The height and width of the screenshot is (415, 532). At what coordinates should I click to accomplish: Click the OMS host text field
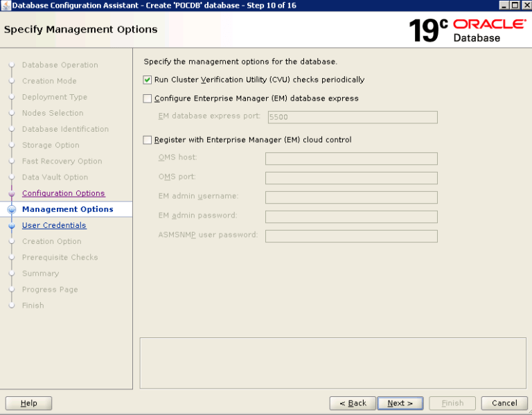[x=351, y=159]
